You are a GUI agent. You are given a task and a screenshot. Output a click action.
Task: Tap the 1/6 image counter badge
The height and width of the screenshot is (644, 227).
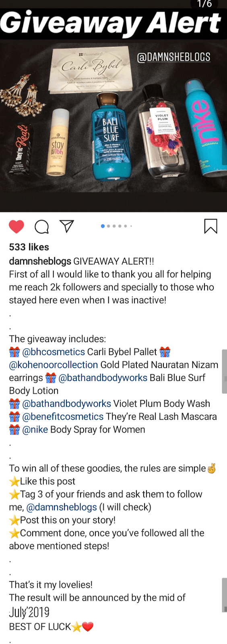tap(204, 4)
